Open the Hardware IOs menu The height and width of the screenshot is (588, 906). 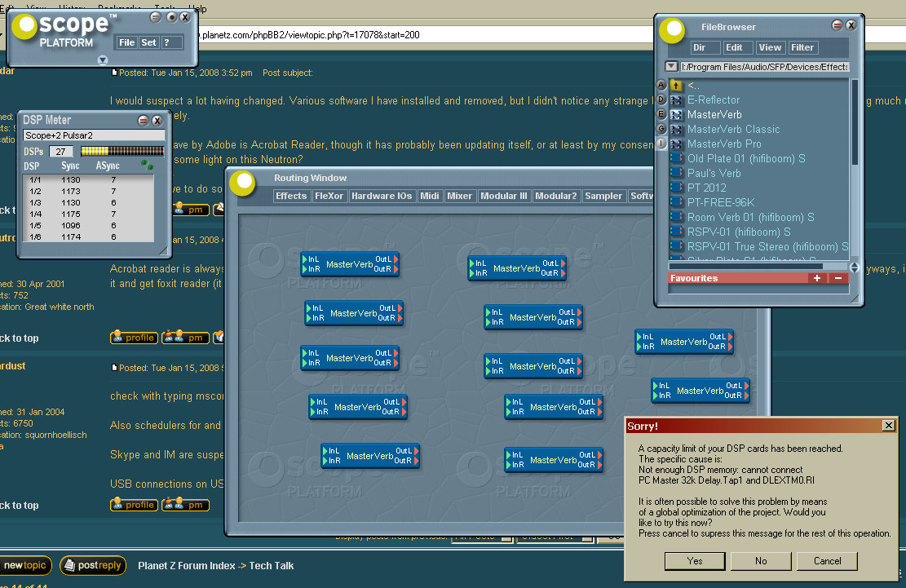pyautogui.click(x=382, y=196)
